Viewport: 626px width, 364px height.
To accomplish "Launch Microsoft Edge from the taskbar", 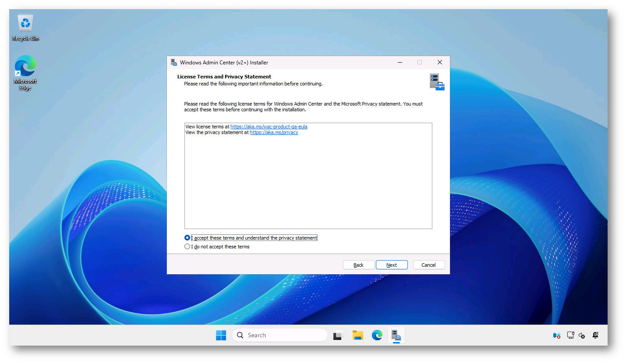I will [x=377, y=335].
